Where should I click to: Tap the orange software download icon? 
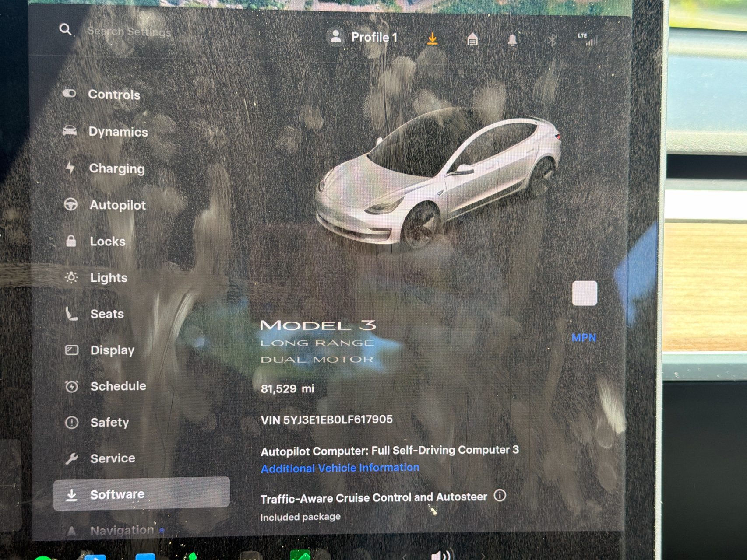pyautogui.click(x=432, y=39)
